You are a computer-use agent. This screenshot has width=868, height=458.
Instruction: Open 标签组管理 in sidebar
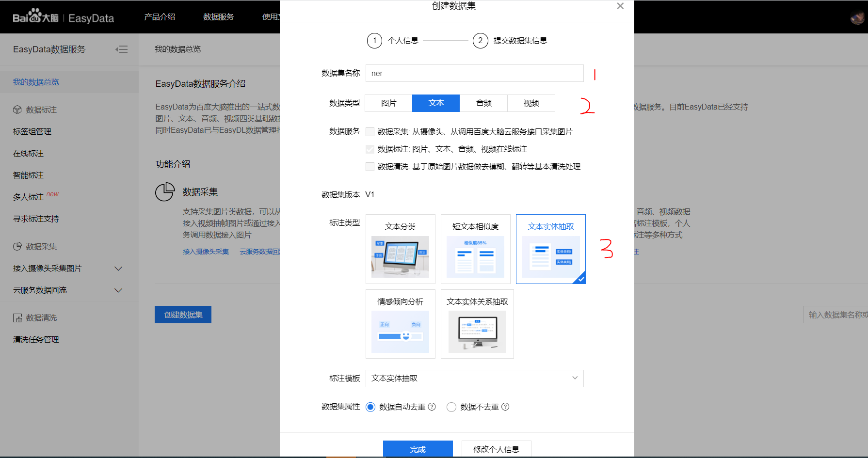click(x=32, y=131)
